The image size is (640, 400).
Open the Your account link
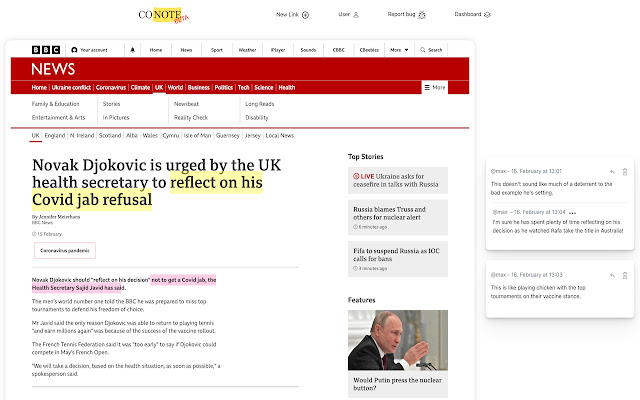(x=89, y=50)
